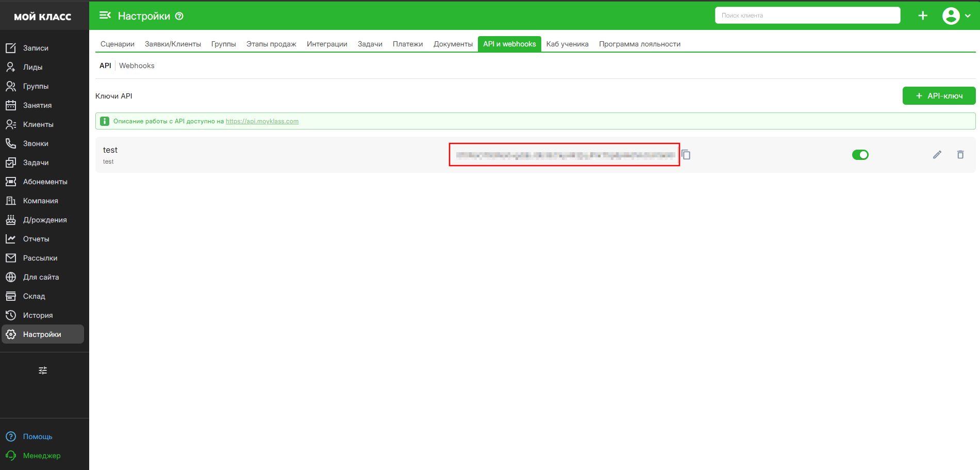Delete the test API key with trash icon

960,155
